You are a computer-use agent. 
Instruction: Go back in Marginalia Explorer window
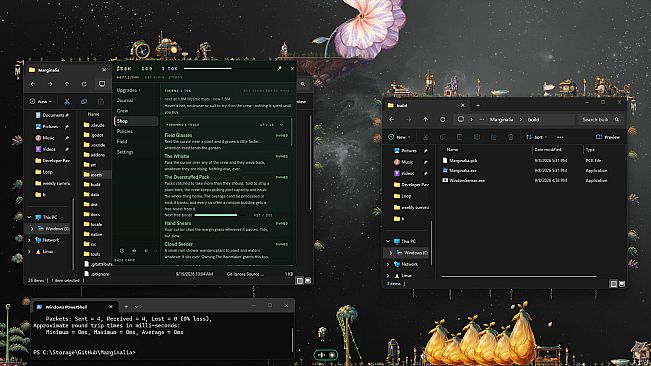click(33, 84)
